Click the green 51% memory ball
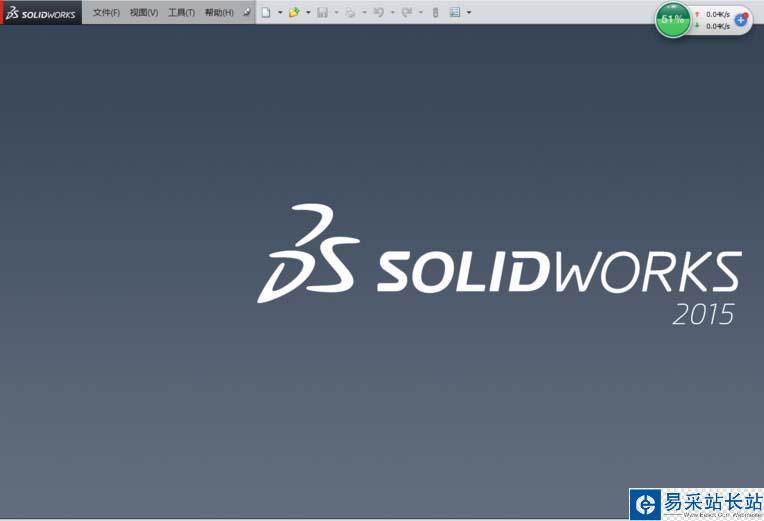 [673, 19]
